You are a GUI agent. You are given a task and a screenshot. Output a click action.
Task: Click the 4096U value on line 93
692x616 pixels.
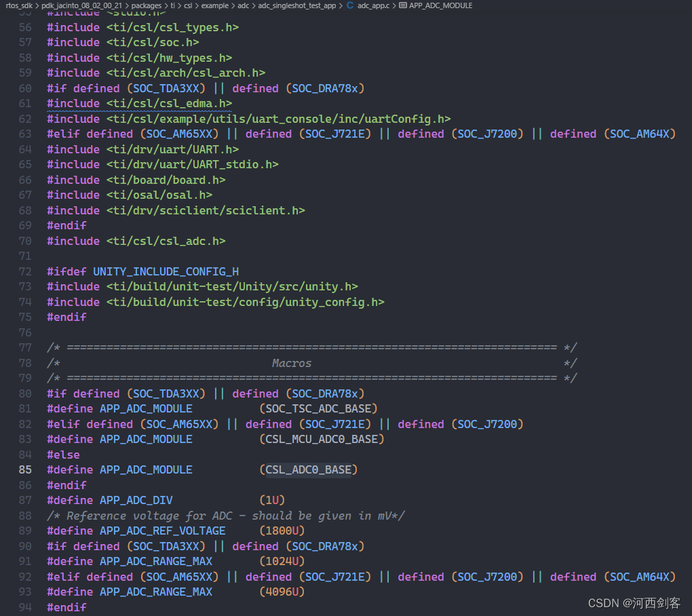pos(282,592)
